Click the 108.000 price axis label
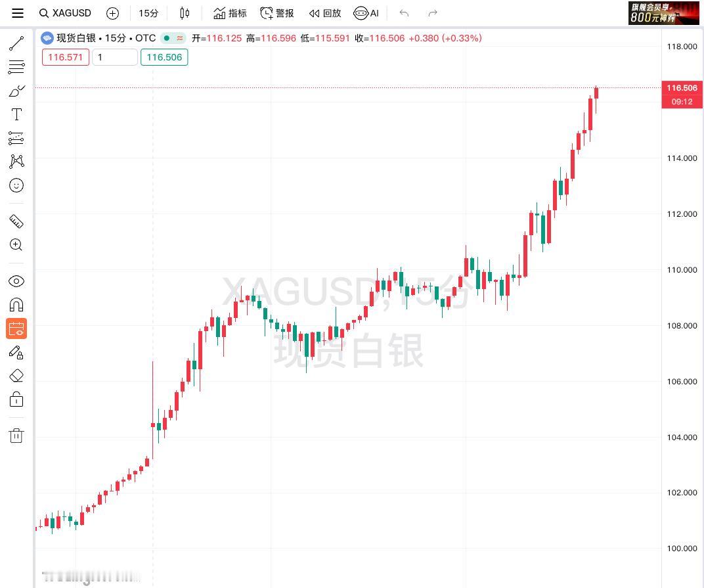The image size is (704, 588). click(682, 326)
